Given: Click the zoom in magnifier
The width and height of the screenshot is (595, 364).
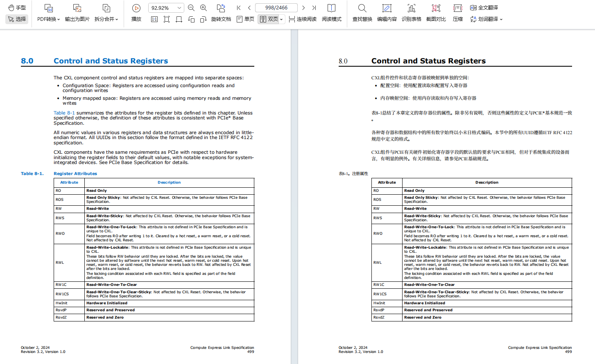Looking at the screenshot, I should point(204,8).
